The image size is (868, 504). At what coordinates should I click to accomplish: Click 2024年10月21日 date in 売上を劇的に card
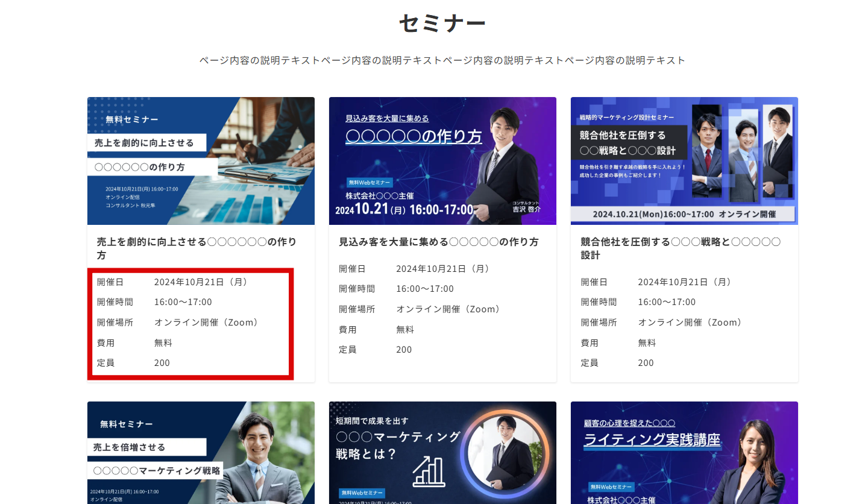(201, 282)
